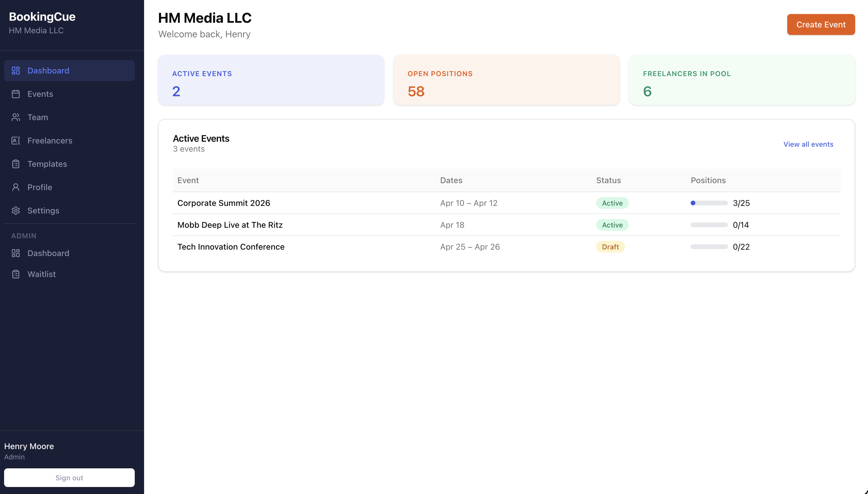This screenshot has height=494, width=868.
Task: Open View all events link
Action: click(808, 144)
